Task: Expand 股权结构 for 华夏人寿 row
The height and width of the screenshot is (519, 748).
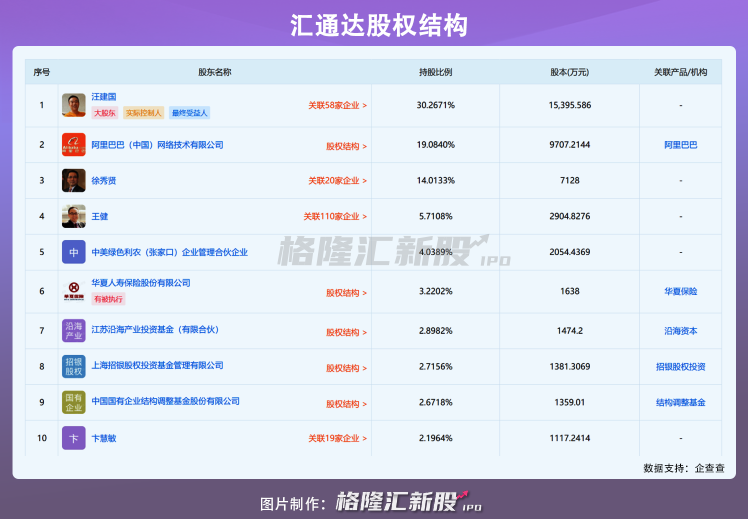Action: [x=346, y=292]
